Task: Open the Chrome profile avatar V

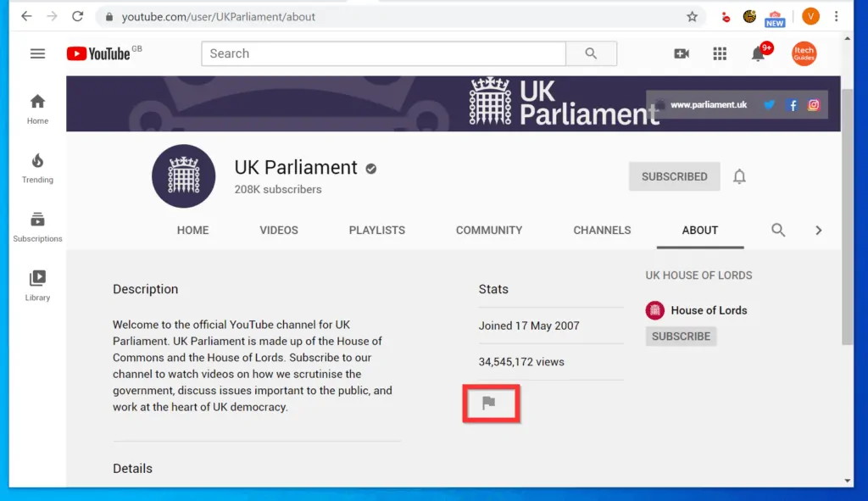Action: tap(810, 17)
